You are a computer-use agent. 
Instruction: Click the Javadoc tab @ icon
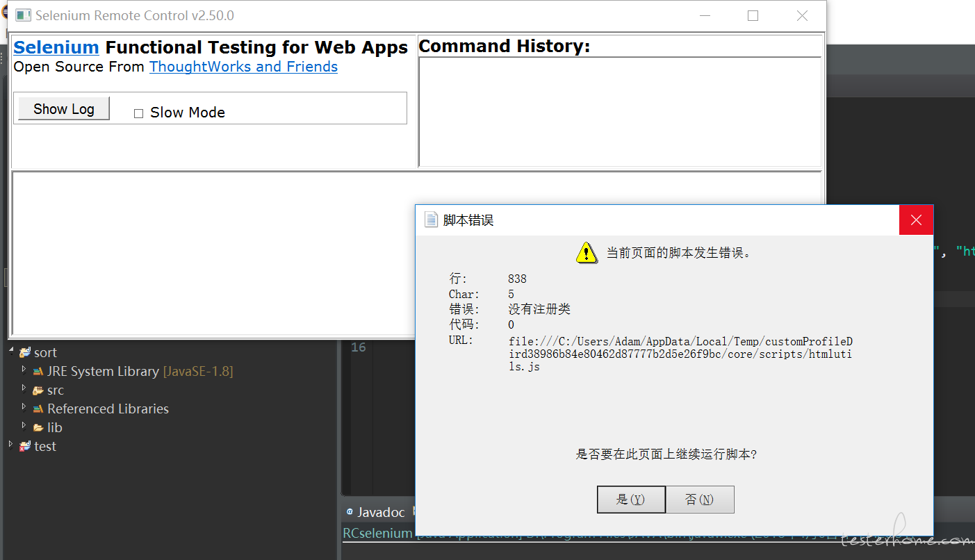tap(350, 512)
